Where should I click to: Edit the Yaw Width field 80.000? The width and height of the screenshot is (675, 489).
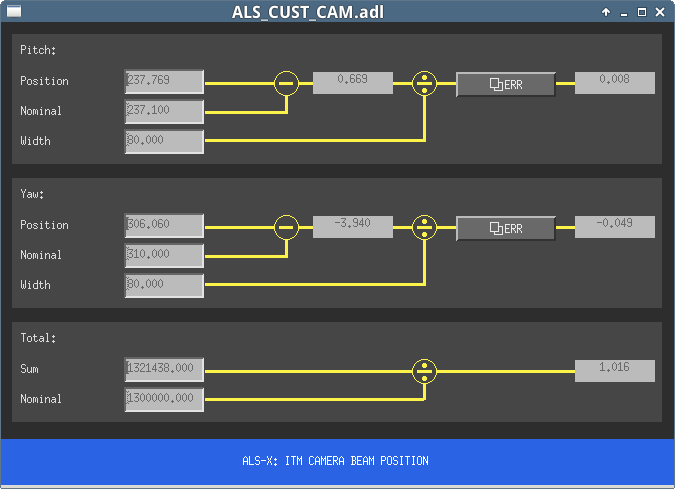coord(164,286)
